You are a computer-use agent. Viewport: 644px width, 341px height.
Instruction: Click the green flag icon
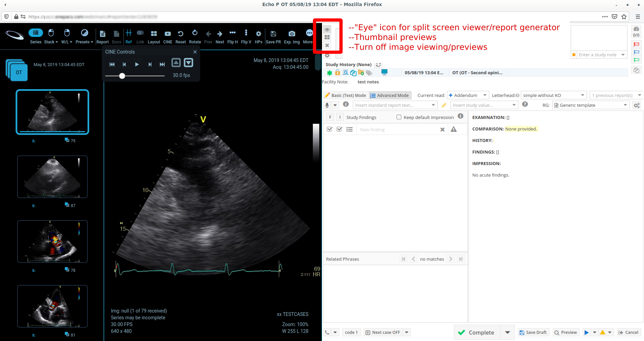point(637,60)
